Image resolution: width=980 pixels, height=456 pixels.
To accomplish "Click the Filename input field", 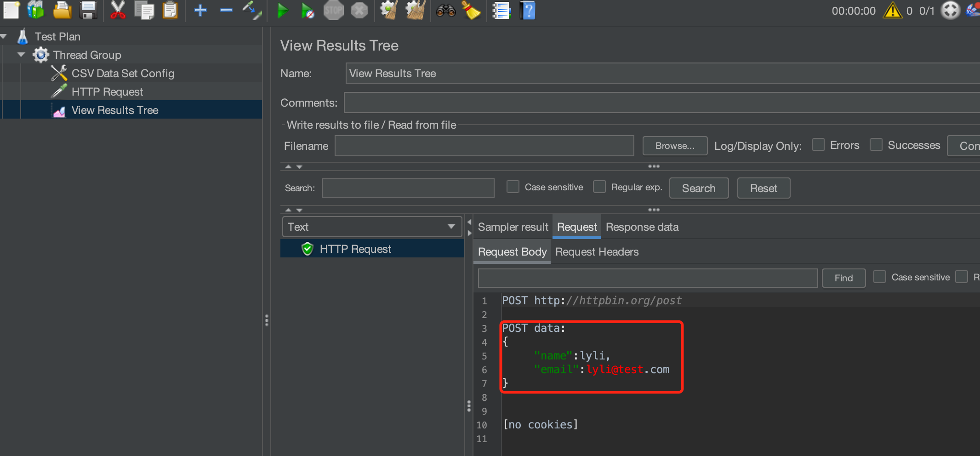I will pos(484,146).
